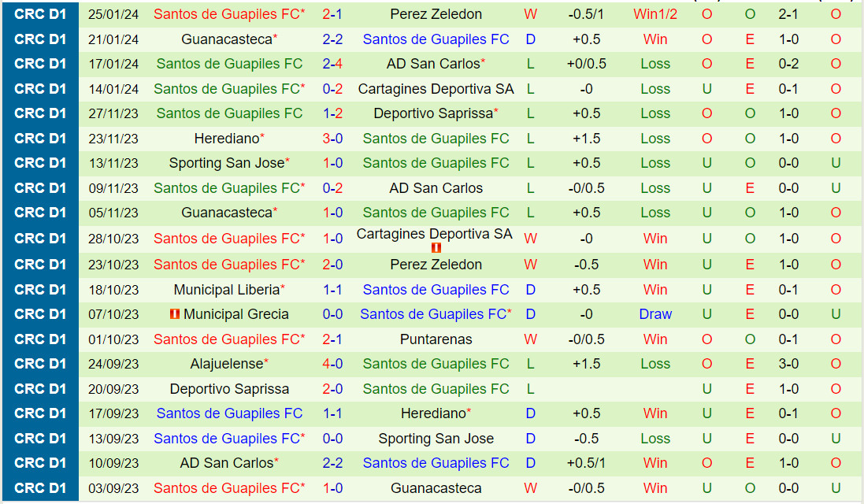The image size is (864, 504).
Task: Click red card icon under Cartagines Deportiva SA
Action: coord(436,247)
